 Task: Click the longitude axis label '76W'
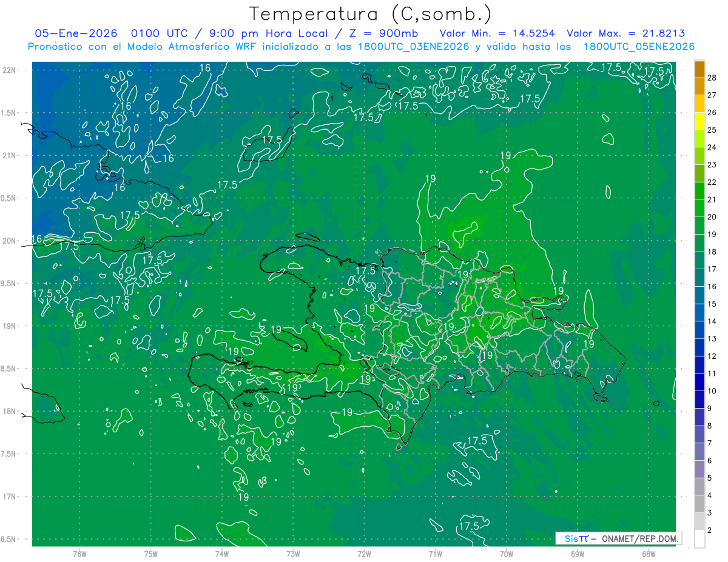79,554
